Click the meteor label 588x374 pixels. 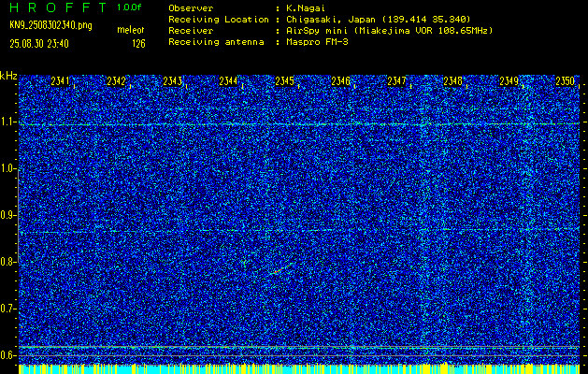[131, 30]
